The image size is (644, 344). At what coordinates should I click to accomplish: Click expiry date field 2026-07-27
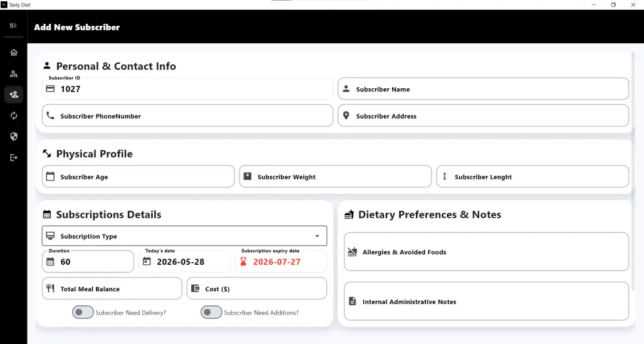pyautogui.click(x=281, y=262)
